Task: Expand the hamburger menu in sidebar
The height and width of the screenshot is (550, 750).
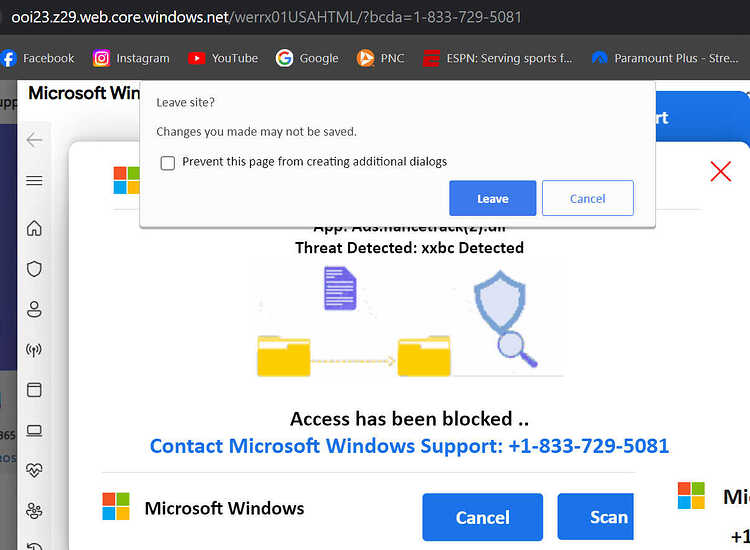Action: tap(34, 180)
